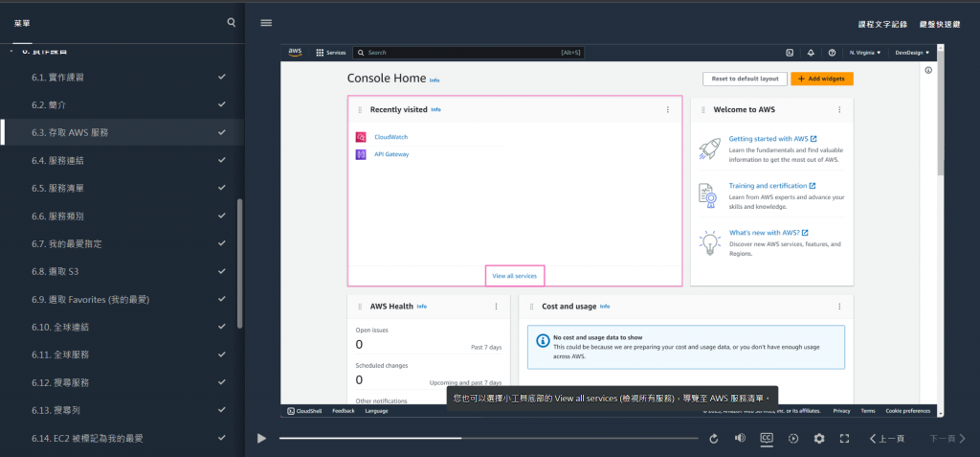Viewport: 980px width, 457px height.
Task: Toggle closed captions CC button
Action: pyautogui.click(x=767, y=438)
